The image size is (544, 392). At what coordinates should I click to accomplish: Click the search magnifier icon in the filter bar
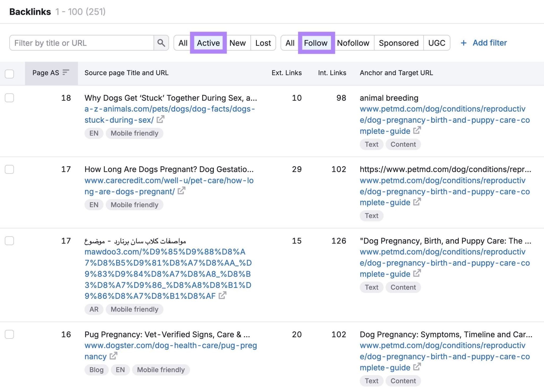coord(161,43)
